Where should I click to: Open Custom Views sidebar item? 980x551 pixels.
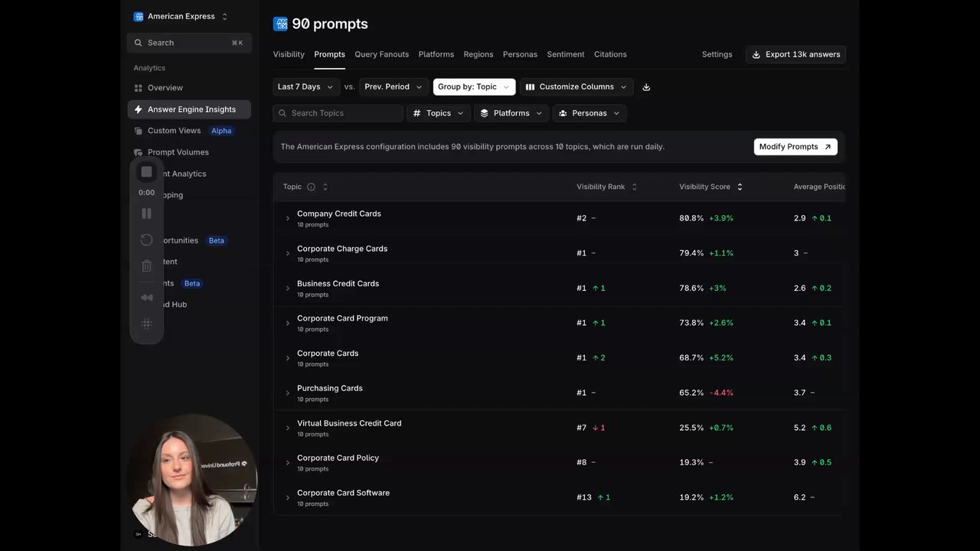coord(189,131)
